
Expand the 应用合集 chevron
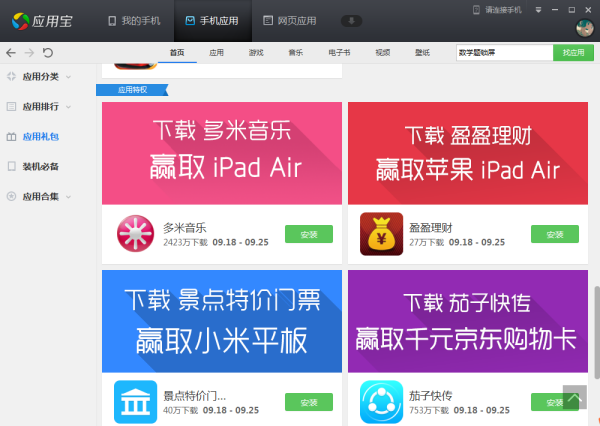click(68, 197)
